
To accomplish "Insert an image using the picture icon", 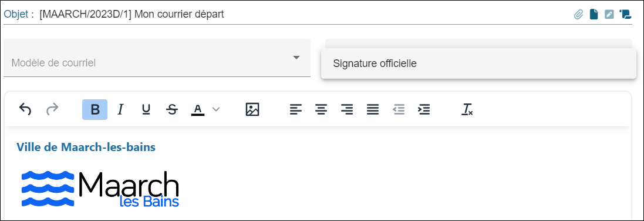I will 252,109.
